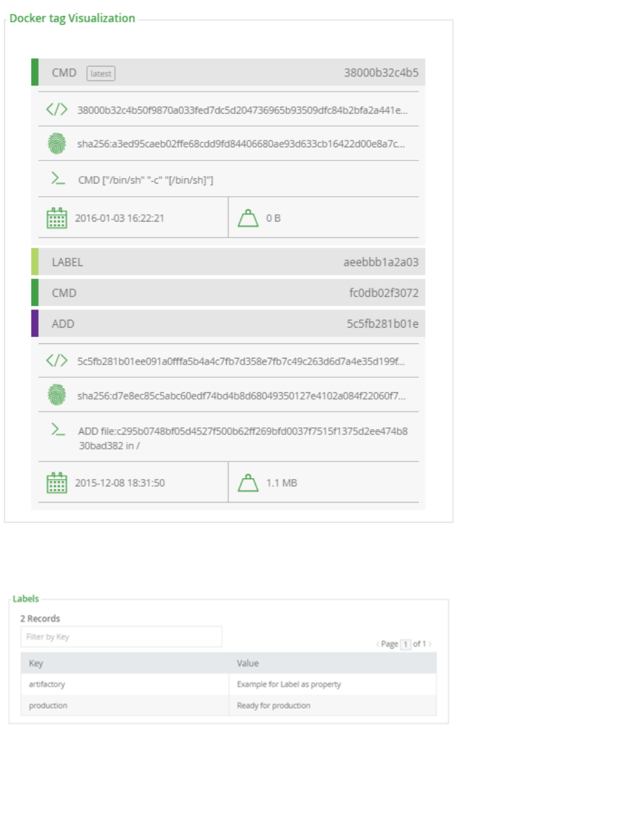
Task: Click the fingerprint icon beside sha256:d7e8ec
Action: click(x=57, y=395)
